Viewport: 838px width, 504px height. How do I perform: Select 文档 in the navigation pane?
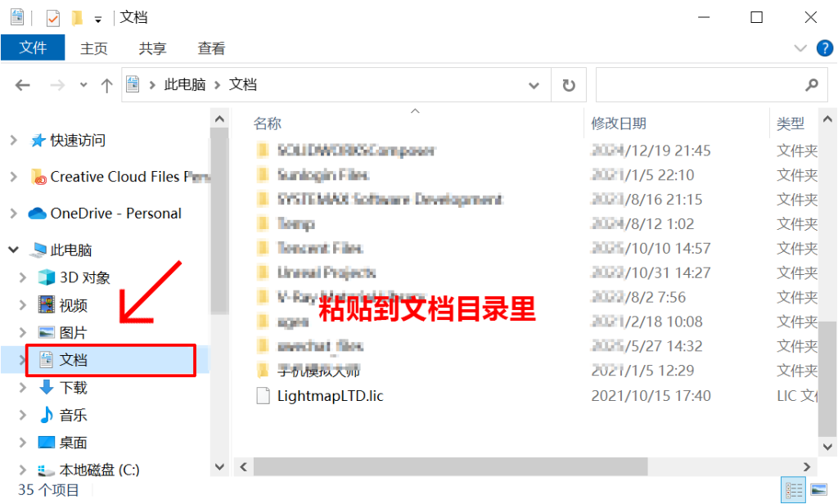coord(111,360)
